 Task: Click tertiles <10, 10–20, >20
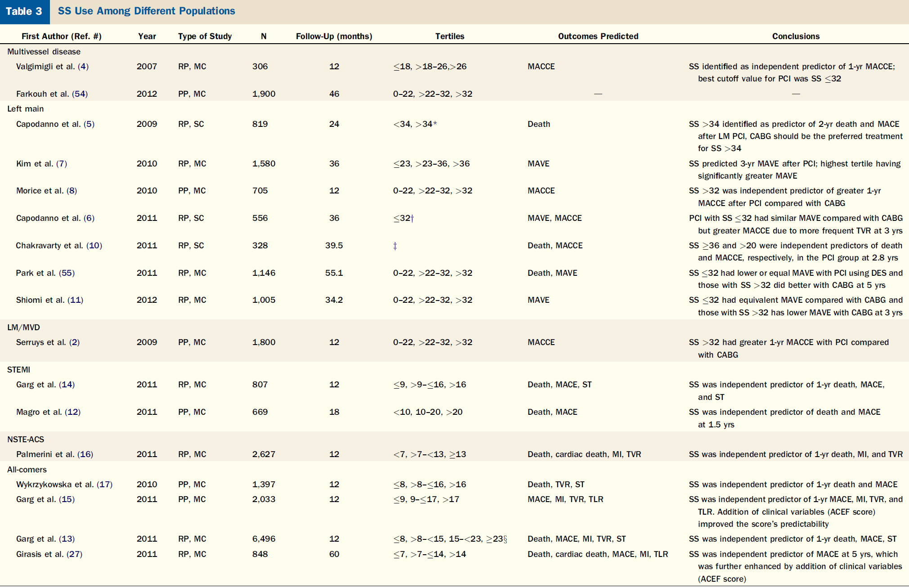click(428, 412)
